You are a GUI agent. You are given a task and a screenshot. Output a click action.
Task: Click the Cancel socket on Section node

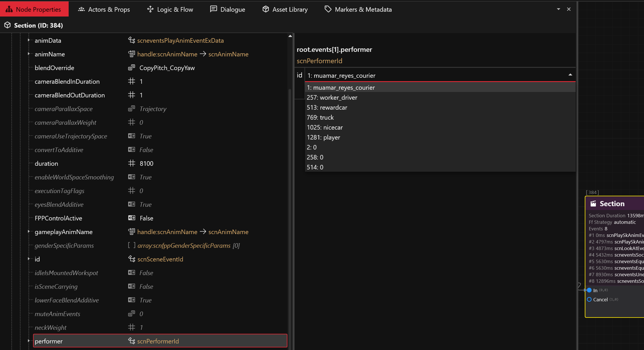click(x=589, y=300)
